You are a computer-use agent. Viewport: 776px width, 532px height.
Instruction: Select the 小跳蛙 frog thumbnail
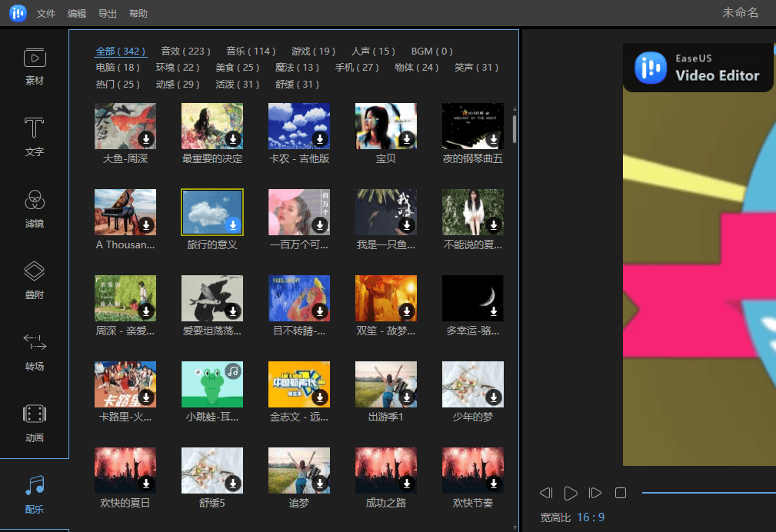[x=211, y=384]
